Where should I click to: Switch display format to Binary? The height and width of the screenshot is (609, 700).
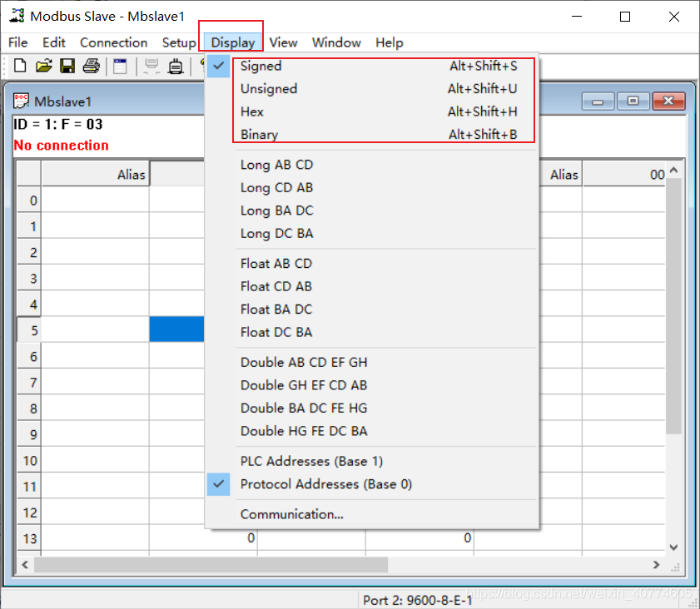point(372,134)
